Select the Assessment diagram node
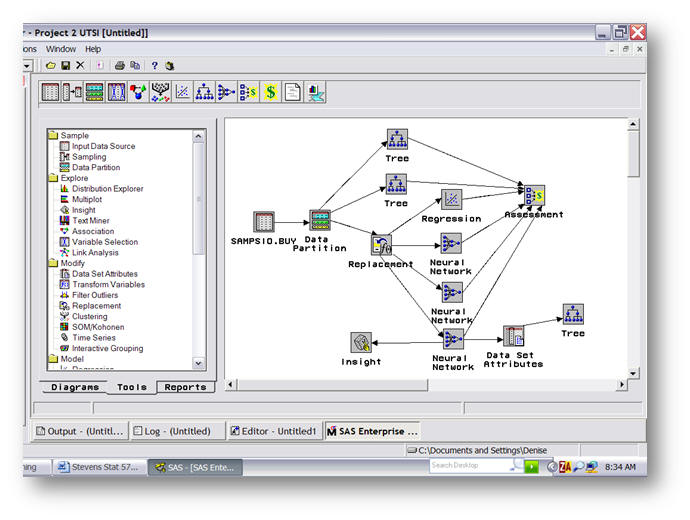 tap(535, 195)
